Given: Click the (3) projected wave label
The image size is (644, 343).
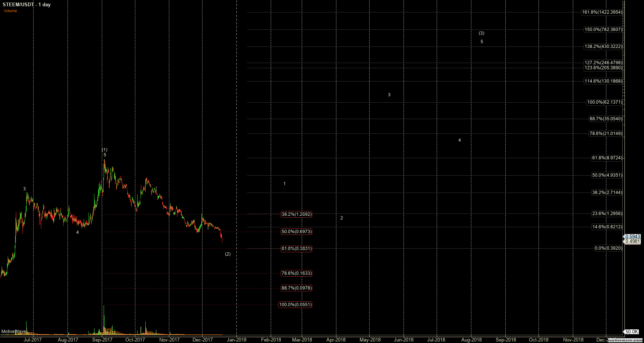Looking at the screenshot, I should (482, 33).
